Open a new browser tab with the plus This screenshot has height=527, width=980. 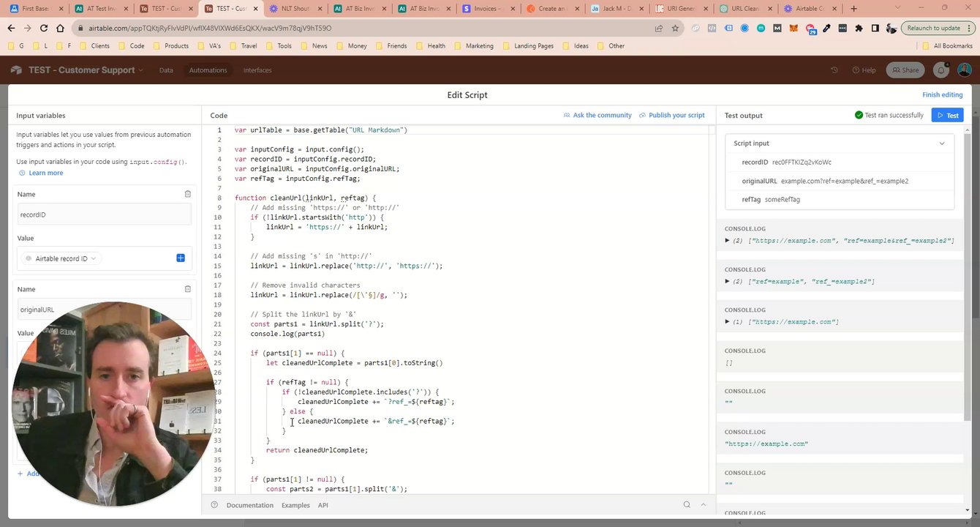click(853, 9)
